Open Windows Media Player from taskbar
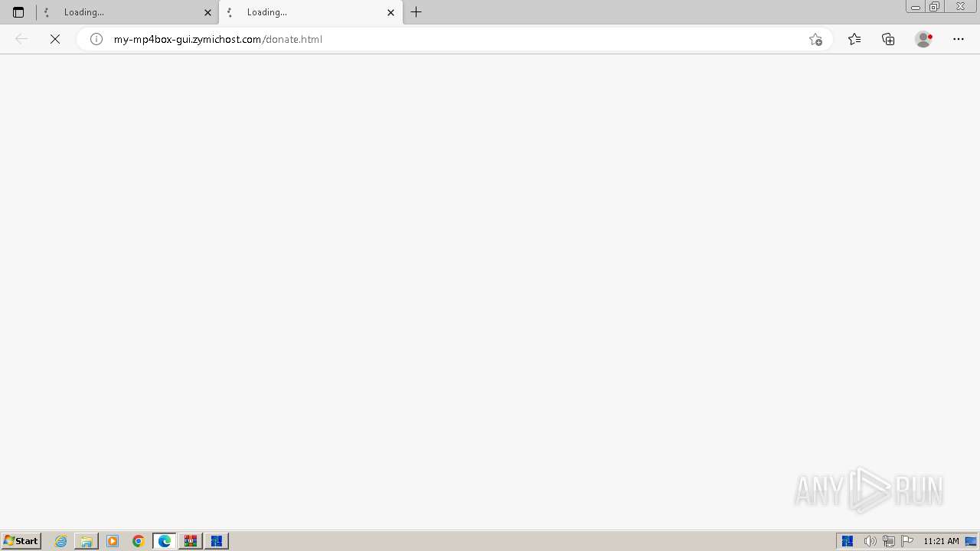Viewport: 980px width, 551px height. point(113,541)
